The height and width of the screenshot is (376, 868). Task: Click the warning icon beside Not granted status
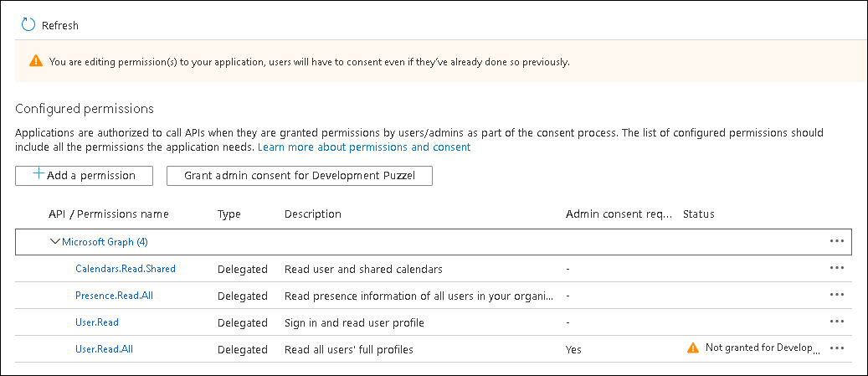pos(692,348)
